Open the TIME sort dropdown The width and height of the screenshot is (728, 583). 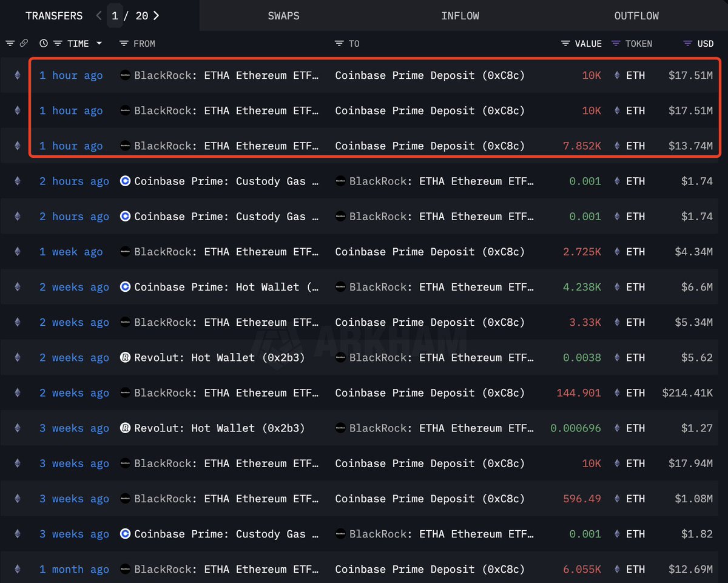pyautogui.click(x=98, y=44)
